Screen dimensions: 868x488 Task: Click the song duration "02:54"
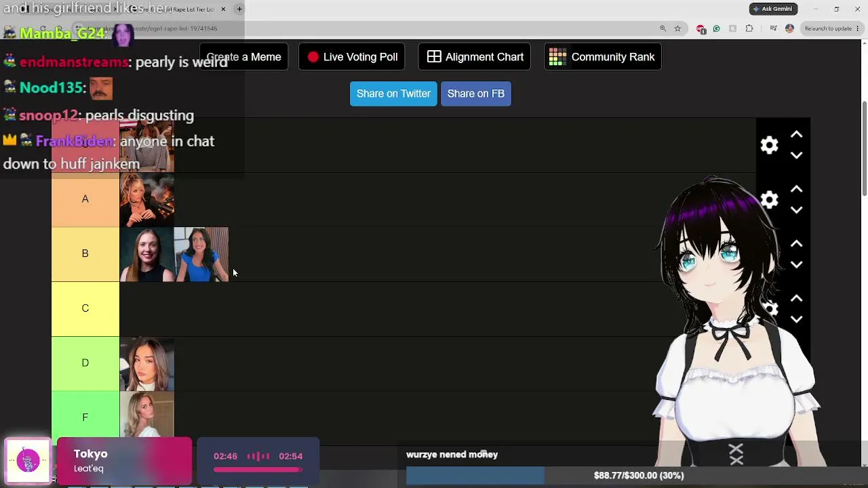point(290,456)
